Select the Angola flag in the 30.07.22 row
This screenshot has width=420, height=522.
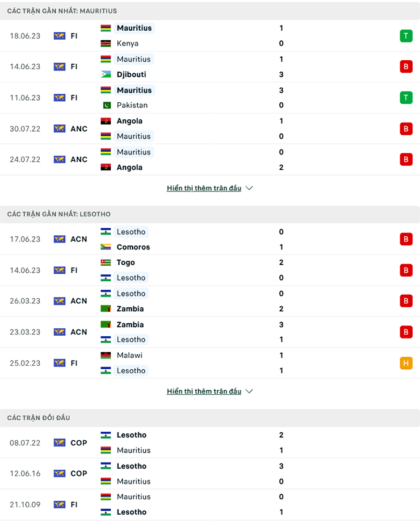click(x=106, y=121)
